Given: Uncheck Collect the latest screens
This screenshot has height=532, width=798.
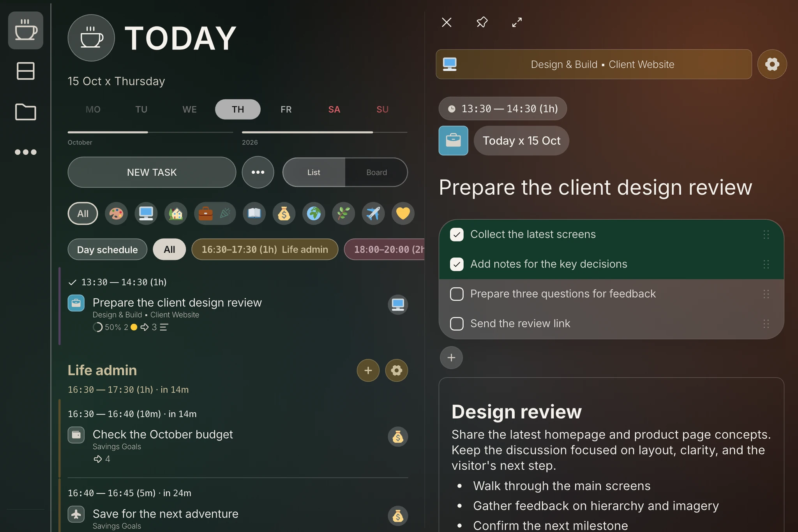Looking at the screenshot, I should (457, 234).
